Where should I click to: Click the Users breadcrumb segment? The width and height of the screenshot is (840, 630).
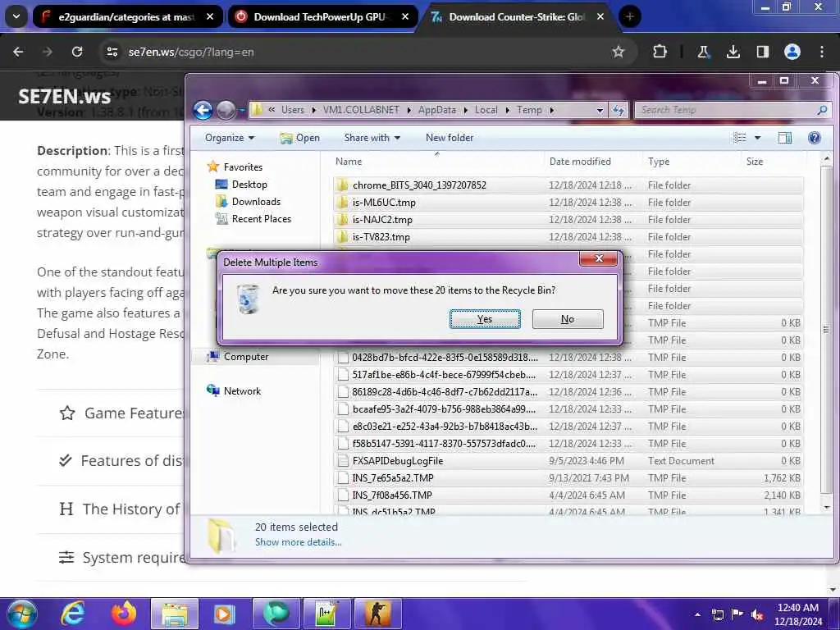tap(293, 110)
